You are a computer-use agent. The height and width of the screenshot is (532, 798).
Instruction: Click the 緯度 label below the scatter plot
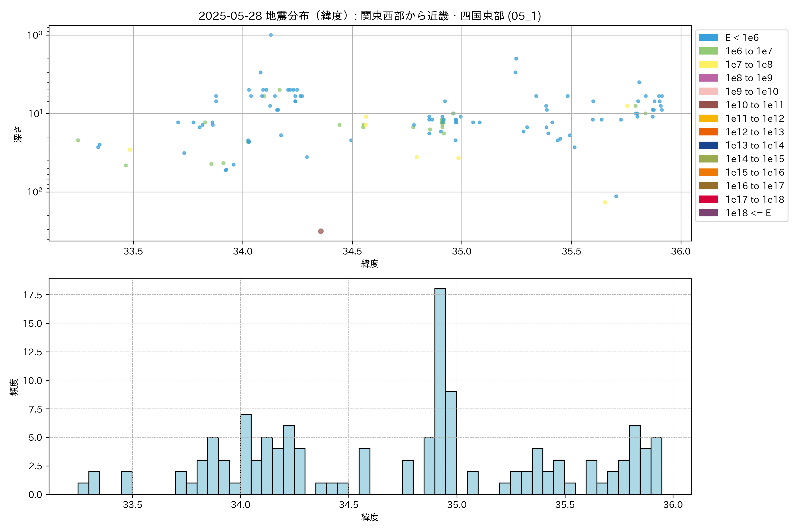[x=370, y=264]
